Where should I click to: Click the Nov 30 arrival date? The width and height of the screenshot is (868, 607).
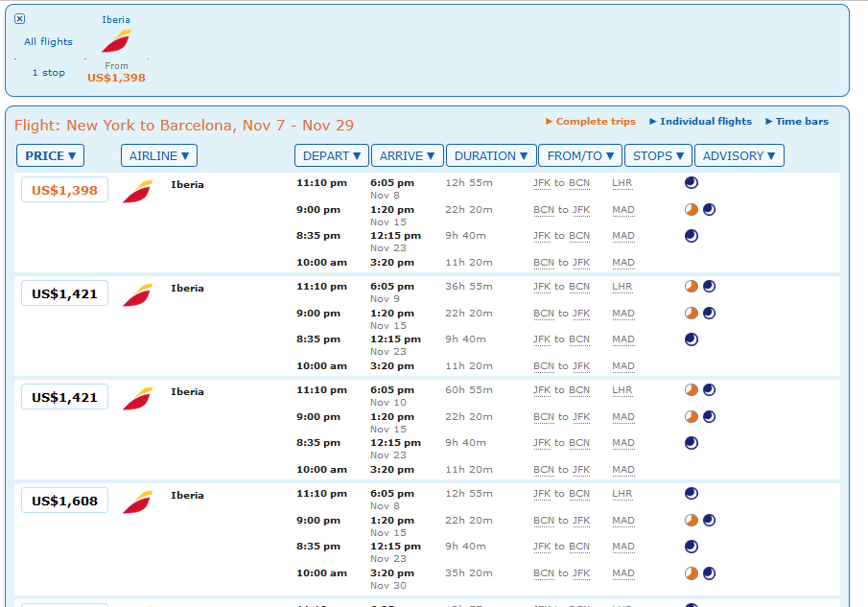388,585
